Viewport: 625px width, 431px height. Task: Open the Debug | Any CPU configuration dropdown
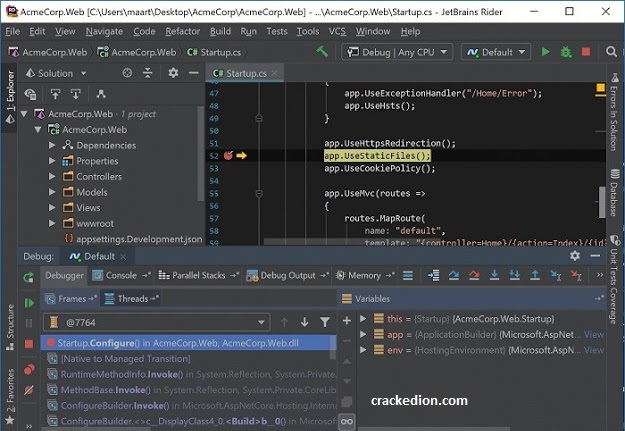click(397, 52)
